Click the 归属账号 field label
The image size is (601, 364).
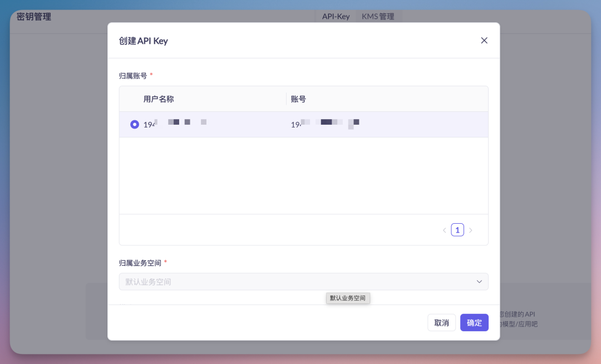pyautogui.click(x=132, y=76)
